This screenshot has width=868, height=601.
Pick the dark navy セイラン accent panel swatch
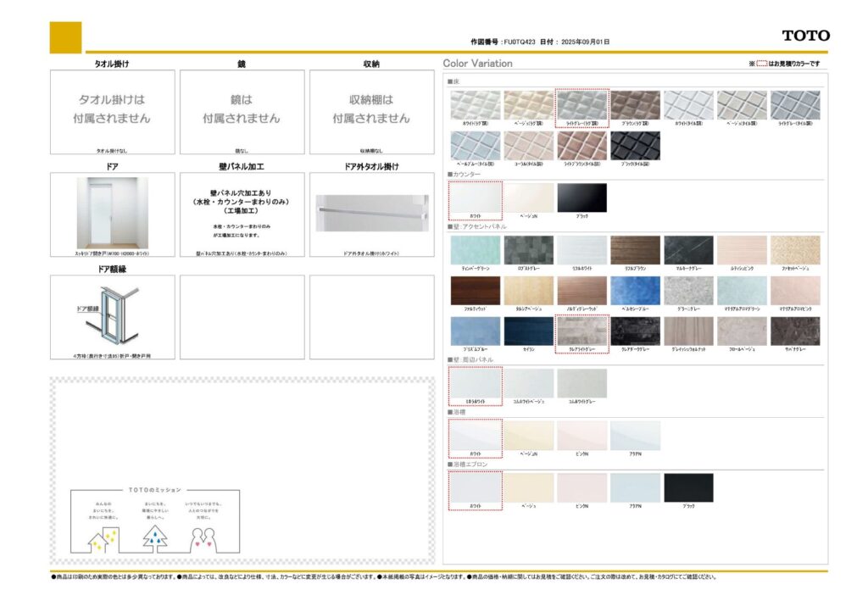(x=528, y=331)
